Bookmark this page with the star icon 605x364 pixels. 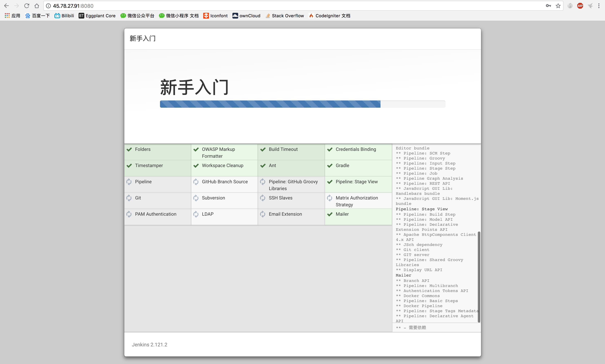pyautogui.click(x=558, y=6)
